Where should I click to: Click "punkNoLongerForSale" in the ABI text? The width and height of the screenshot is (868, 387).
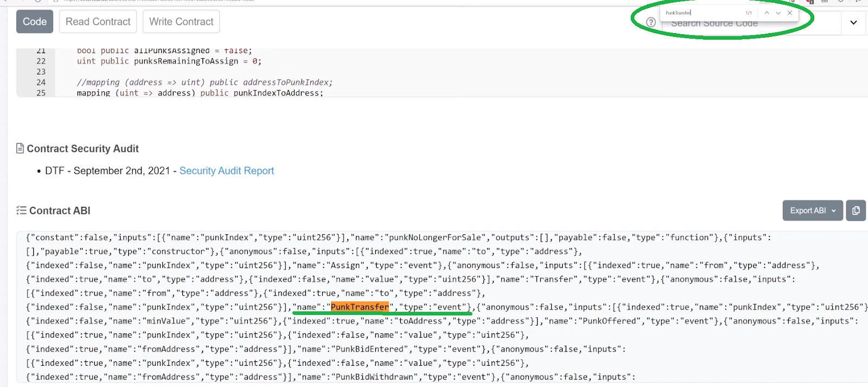coord(435,237)
